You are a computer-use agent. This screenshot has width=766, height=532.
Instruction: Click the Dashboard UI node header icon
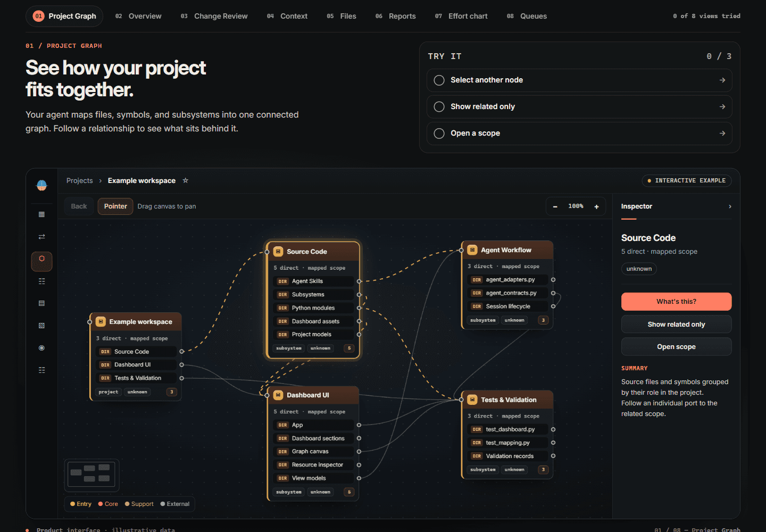point(278,395)
